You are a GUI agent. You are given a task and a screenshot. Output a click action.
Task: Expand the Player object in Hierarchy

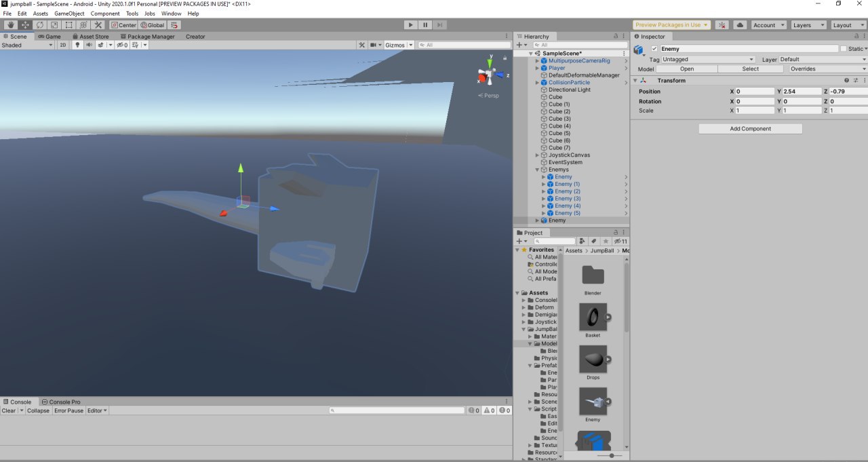(538, 68)
